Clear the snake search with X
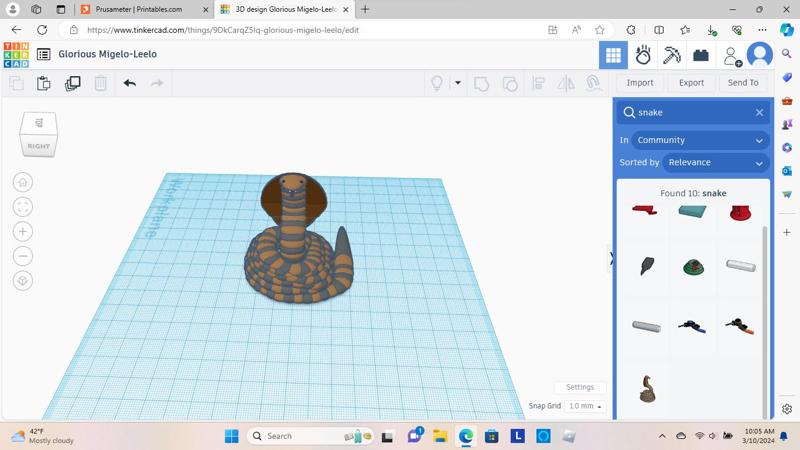800x450 pixels. [x=759, y=112]
